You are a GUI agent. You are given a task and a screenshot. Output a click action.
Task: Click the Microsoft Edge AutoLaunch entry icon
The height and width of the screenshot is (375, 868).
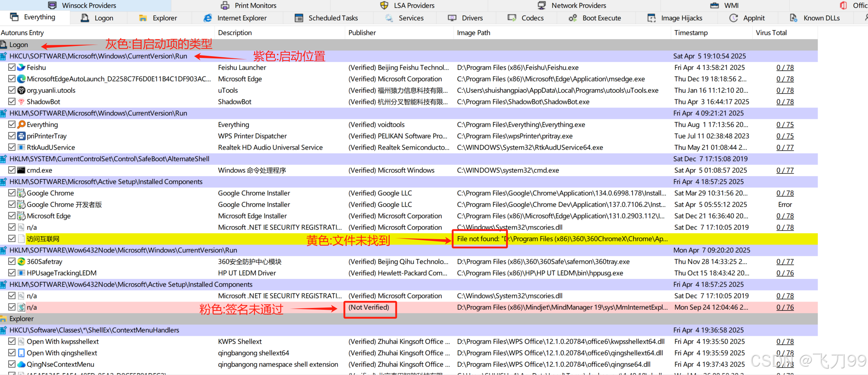[21, 79]
